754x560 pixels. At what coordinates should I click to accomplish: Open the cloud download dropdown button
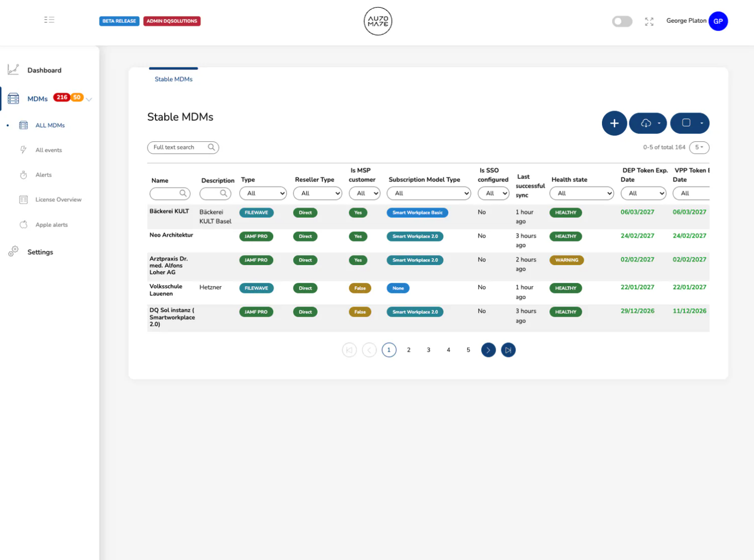click(x=648, y=123)
